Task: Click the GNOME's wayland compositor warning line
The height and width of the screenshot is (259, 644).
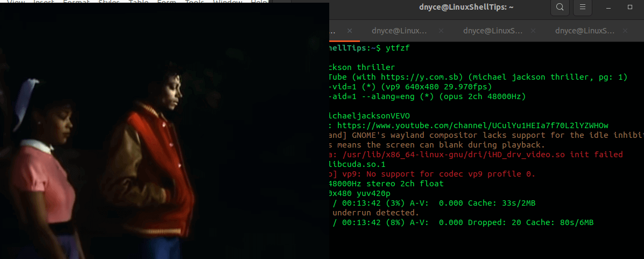Action: [487, 135]
